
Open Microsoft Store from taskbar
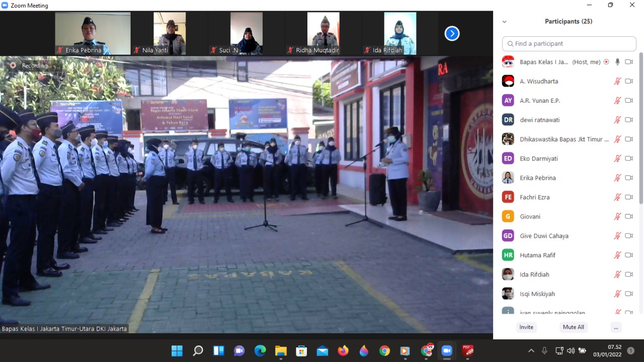[x=301, y=351]
